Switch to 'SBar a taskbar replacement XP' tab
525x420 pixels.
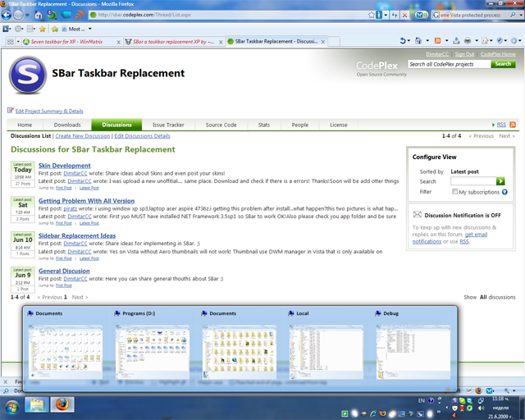[173, 42]
